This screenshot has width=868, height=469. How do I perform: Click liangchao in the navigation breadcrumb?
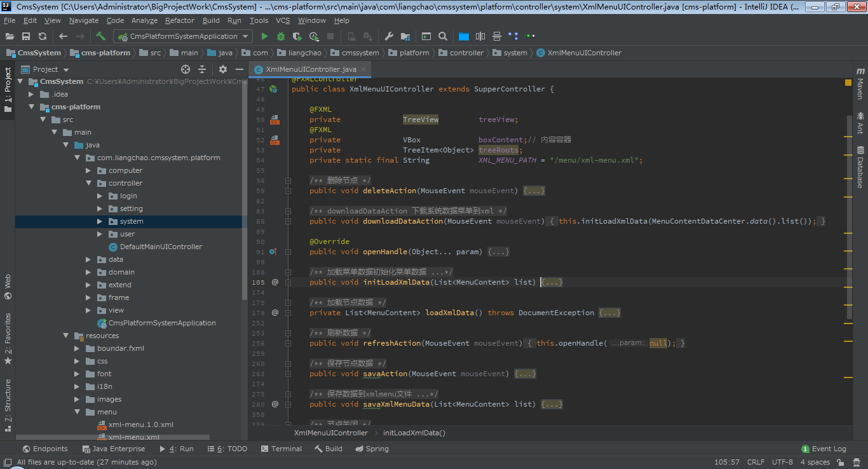click(305, 53)
